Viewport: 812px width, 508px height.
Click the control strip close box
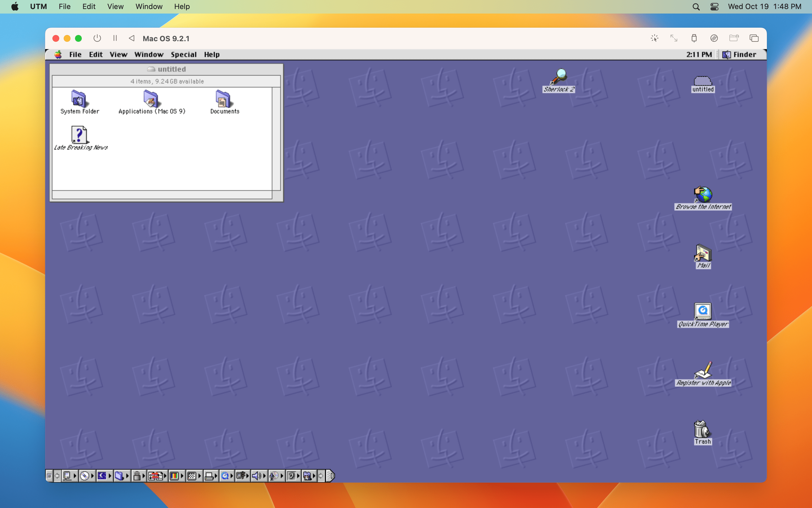pyautogui.click(x=49, y=476)
